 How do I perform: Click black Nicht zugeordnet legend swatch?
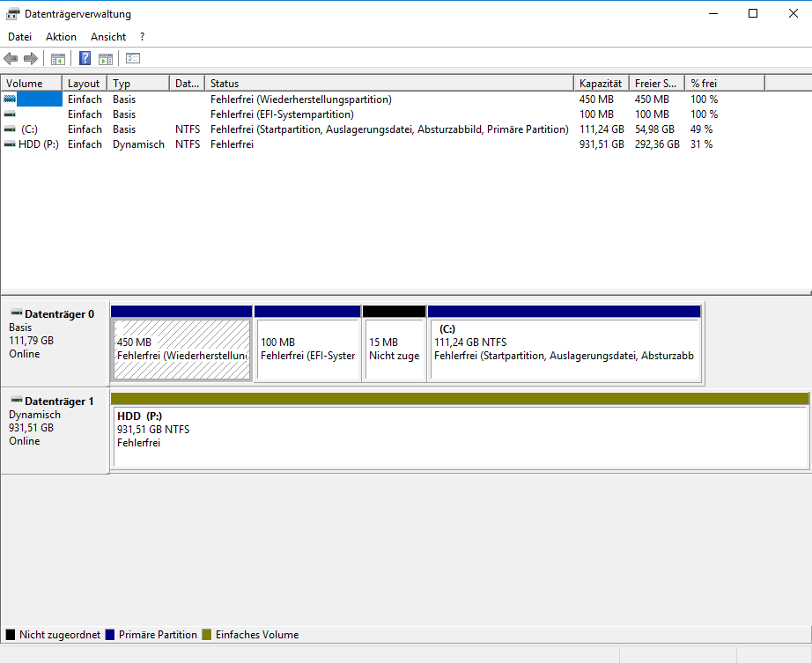[x=11, y=635]
